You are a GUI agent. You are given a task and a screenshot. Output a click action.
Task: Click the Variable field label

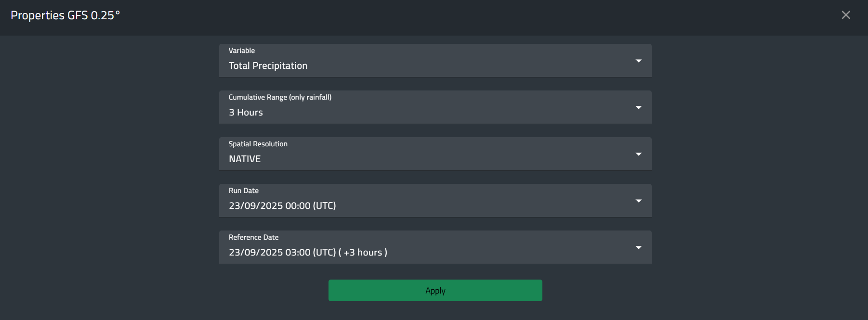pyautogui.click(x=242, y=51)
